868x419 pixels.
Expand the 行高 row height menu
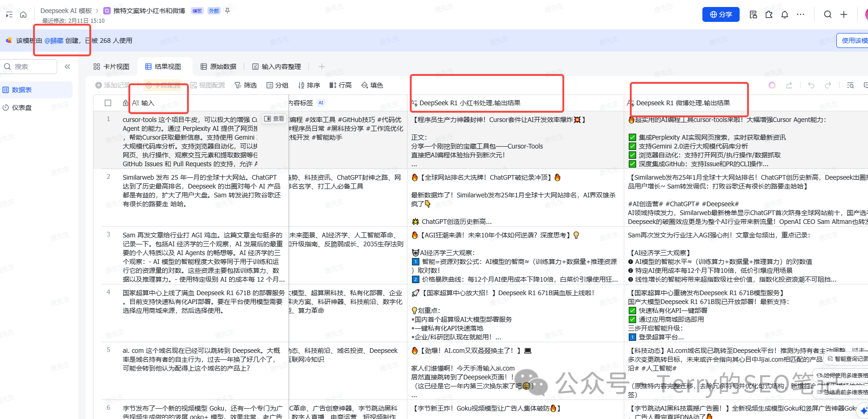(x=341, y=85)
